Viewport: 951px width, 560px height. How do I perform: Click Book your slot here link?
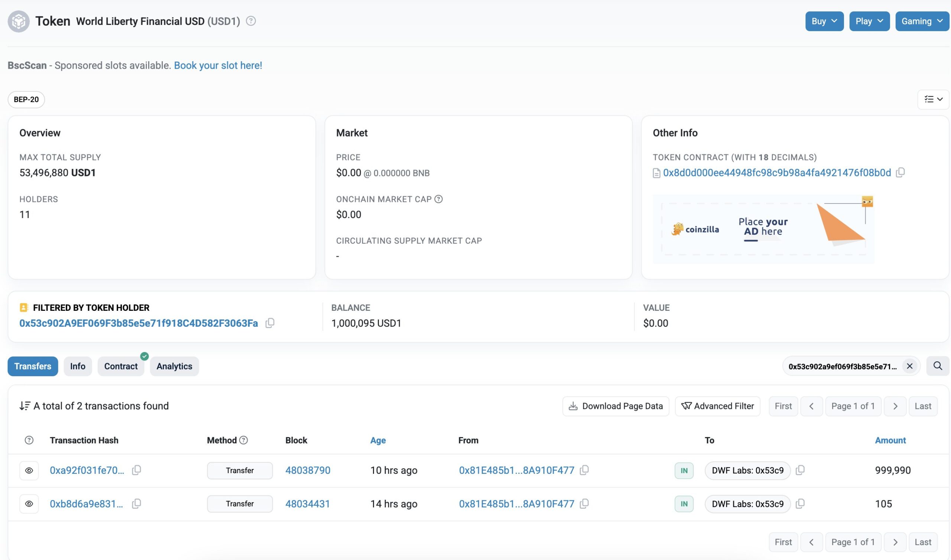coord(218,65)
